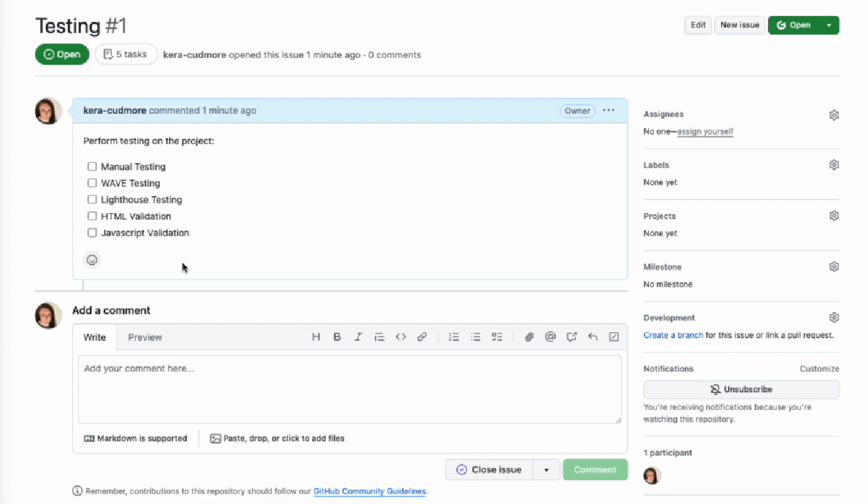Click the assign yourself link
Viewport: 868px width, 504px height.
click(706, 131)
